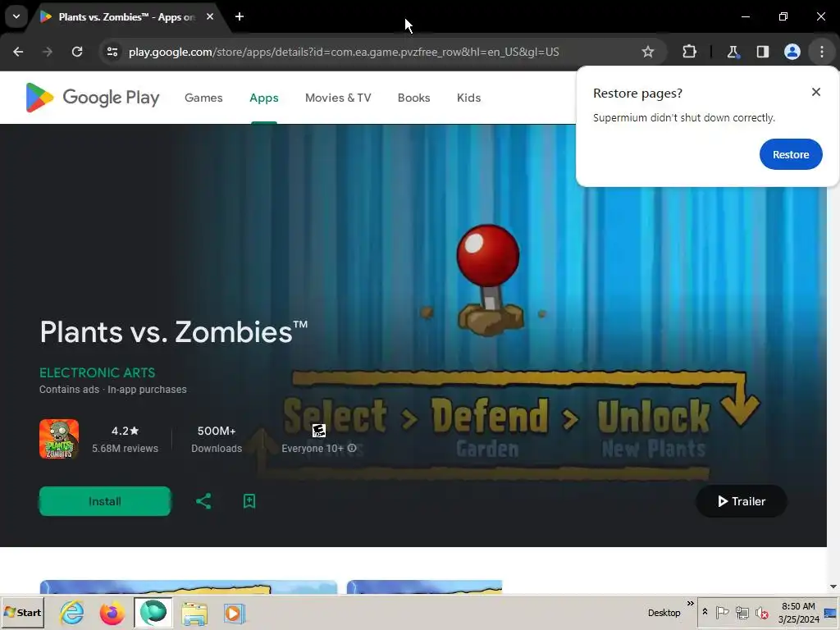Open the muted volume tray icon
Image resolution: width=840 pixels, height=630 pixels.
click(761, 612)
